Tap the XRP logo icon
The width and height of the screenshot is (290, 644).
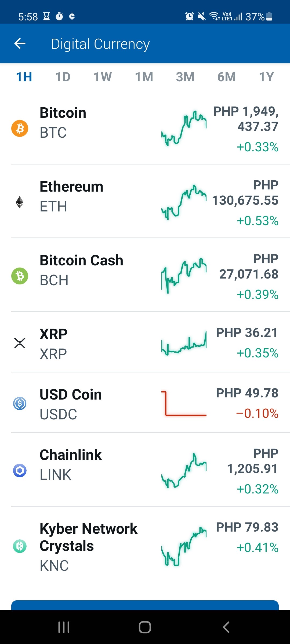click(20, 343)
